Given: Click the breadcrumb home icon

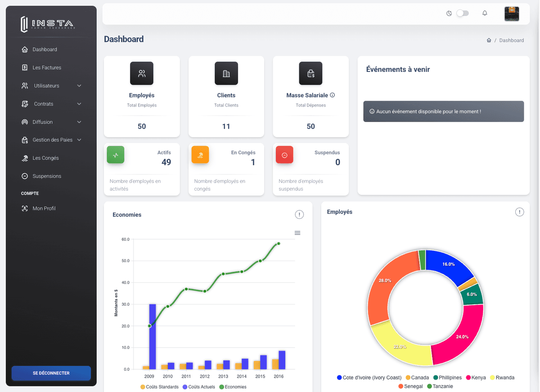Looking at the screenshot, I should pos(489,40).
